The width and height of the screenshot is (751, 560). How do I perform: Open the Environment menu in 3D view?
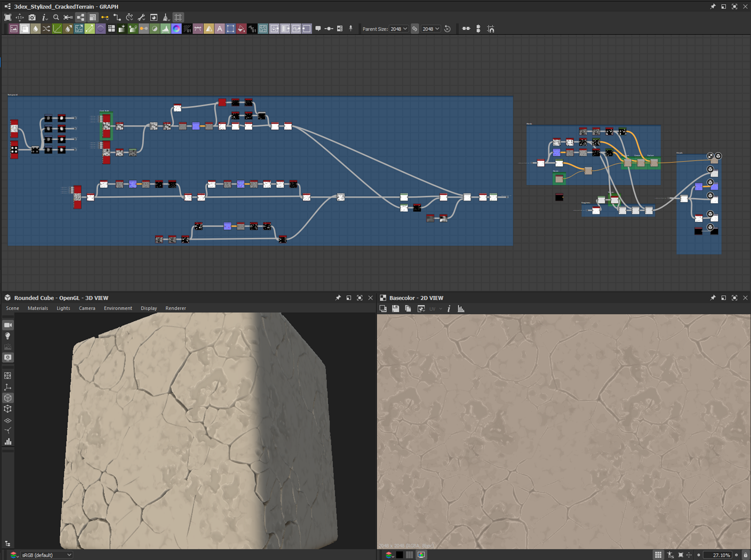(x=118, y=308)
